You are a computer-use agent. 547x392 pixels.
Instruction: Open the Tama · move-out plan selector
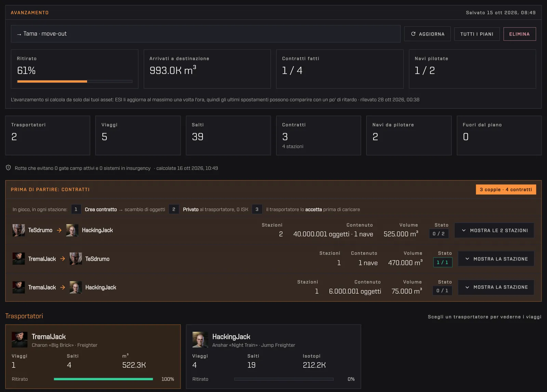pos(205,34)
